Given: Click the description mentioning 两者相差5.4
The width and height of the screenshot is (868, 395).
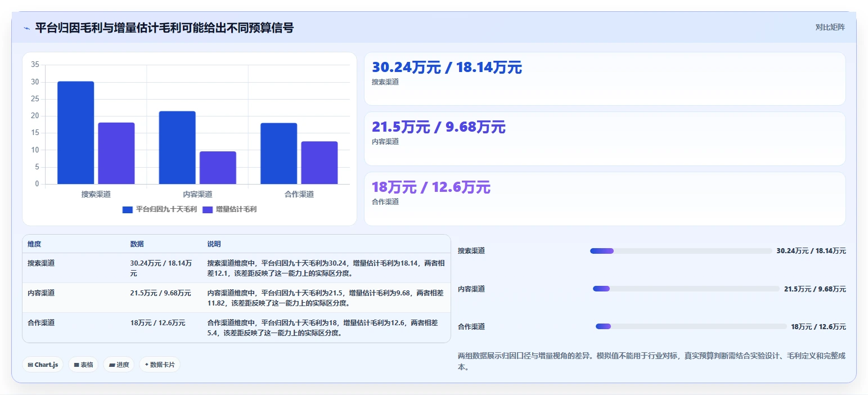Looking at the screenshot, I should click(322, 327).
